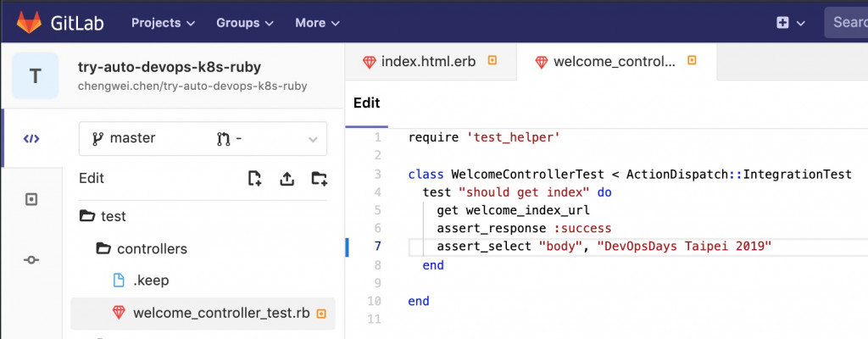Click the Search field

point(848,23)
